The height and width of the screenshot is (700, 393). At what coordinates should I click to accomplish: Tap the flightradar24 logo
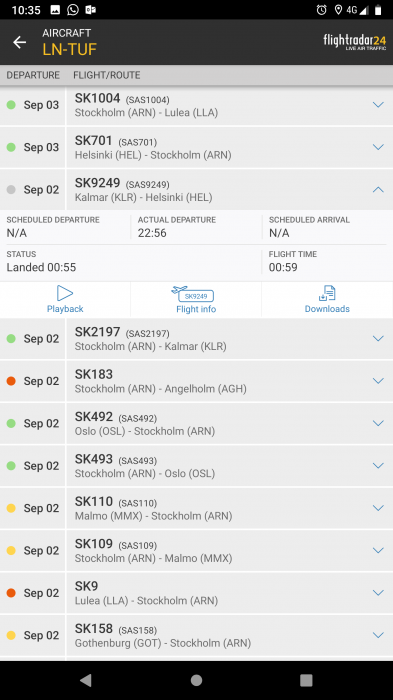[x=355, y=42]
